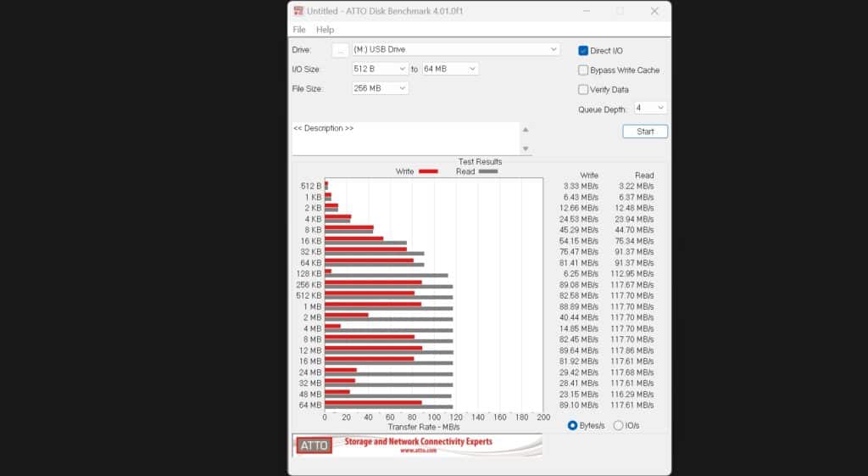This screenshot has width=868, height=476.
Task: Click the browse drive ellipsis button
Action: [x=341, y=50]
